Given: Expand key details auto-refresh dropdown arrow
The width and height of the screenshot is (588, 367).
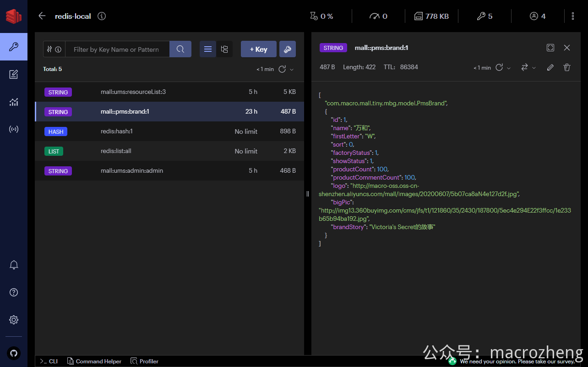Looking at the screenshot, I should click(x=509, y=68).
